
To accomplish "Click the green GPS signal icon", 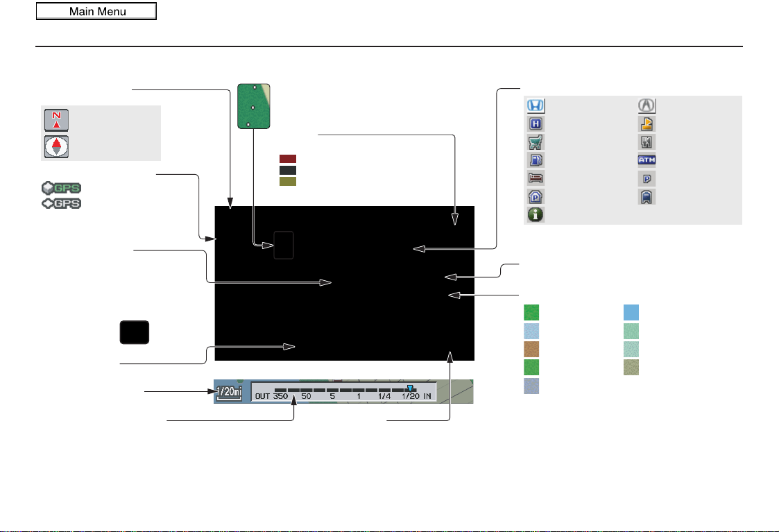I will 62,188.
